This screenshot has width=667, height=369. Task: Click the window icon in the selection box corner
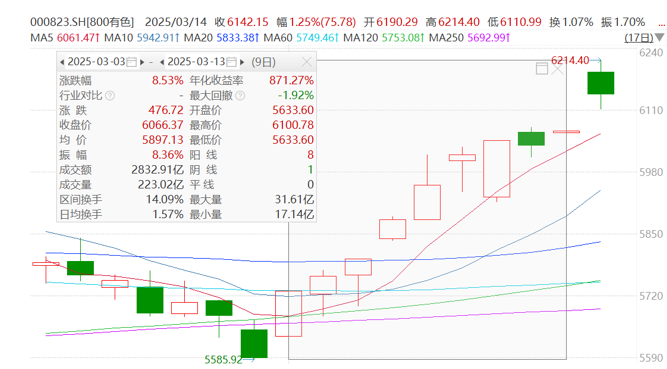click(x=542, y=69)
